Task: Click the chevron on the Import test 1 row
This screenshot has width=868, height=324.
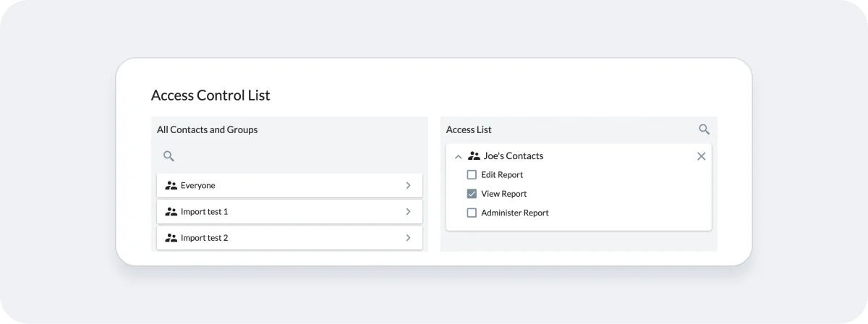Action: coord(408,212)
